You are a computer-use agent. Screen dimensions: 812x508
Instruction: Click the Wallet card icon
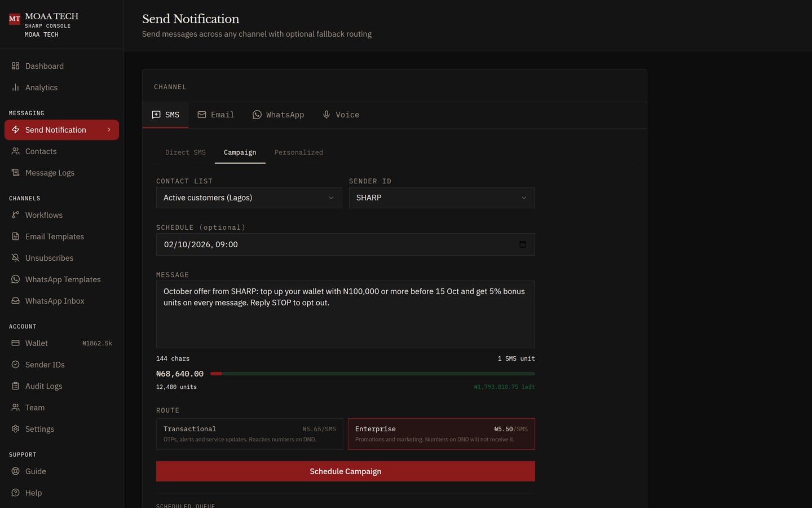click(x=15, y=343)
